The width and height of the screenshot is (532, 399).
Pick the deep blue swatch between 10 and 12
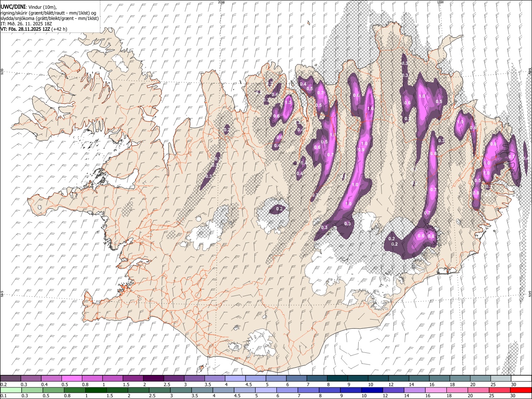coord(372,390)
